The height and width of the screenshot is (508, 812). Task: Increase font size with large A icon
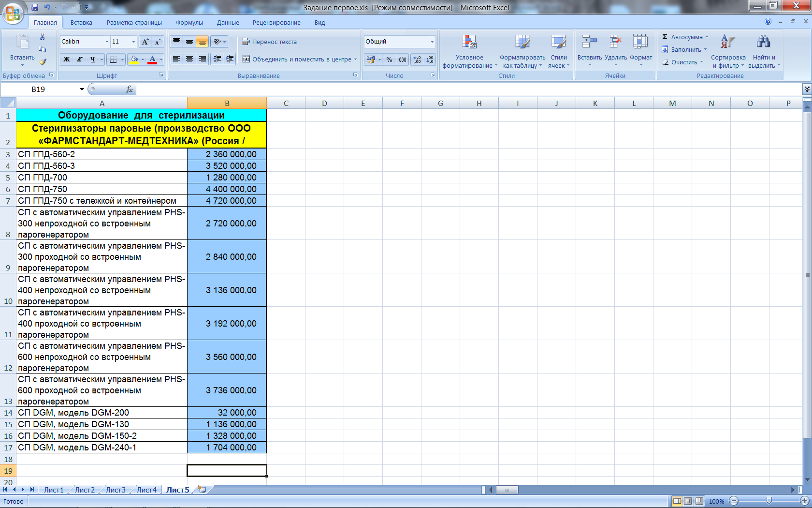pos(145,42)
